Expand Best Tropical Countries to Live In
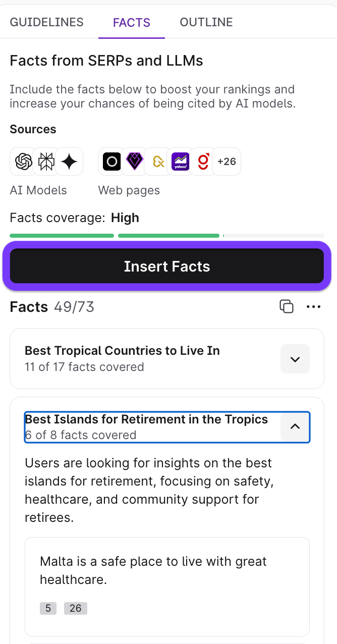 pyautogui.click(x=295, y=359)
